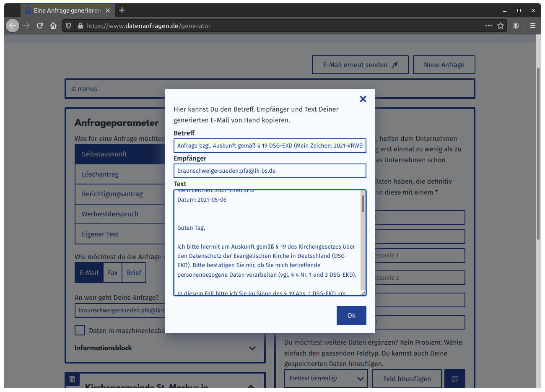Reload the page with the refresh icon
The height and width of the screenshot is (392, 545).
tap(40, 26)
